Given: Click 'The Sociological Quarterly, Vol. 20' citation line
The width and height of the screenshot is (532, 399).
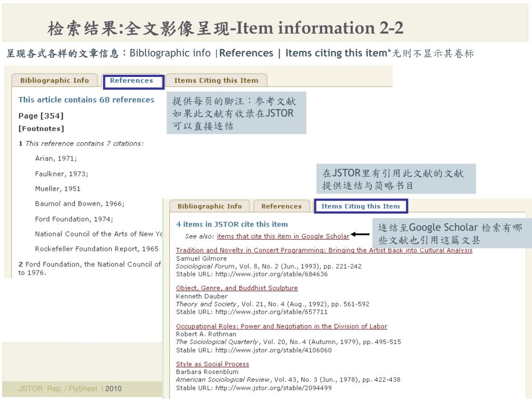Looking at the screenshot, I should coord(288,342).
